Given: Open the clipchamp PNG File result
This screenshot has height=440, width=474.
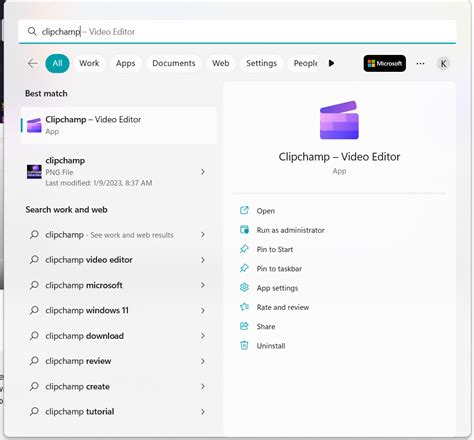Looking at the screenshot, I should pos(118,171).
